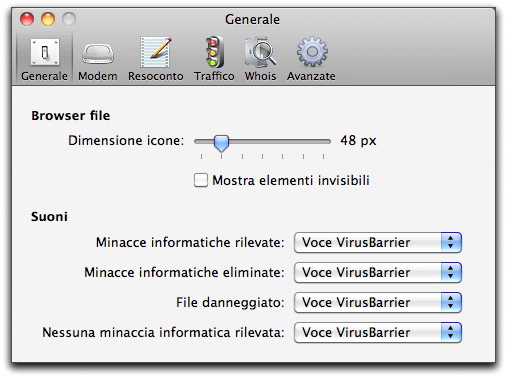Open File danneggiato sound dropdown
The image size is (507, 378).
pos(378,303)
